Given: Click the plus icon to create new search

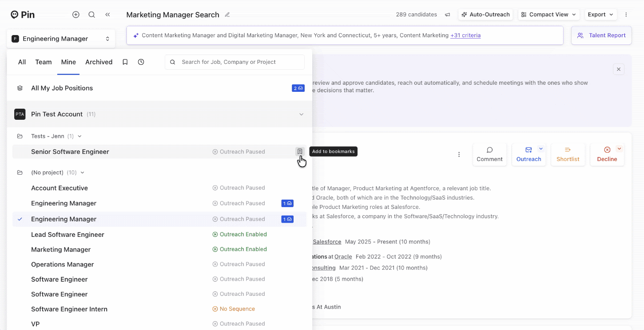Looking at the screenshot, I should click(x=76, y=15).
